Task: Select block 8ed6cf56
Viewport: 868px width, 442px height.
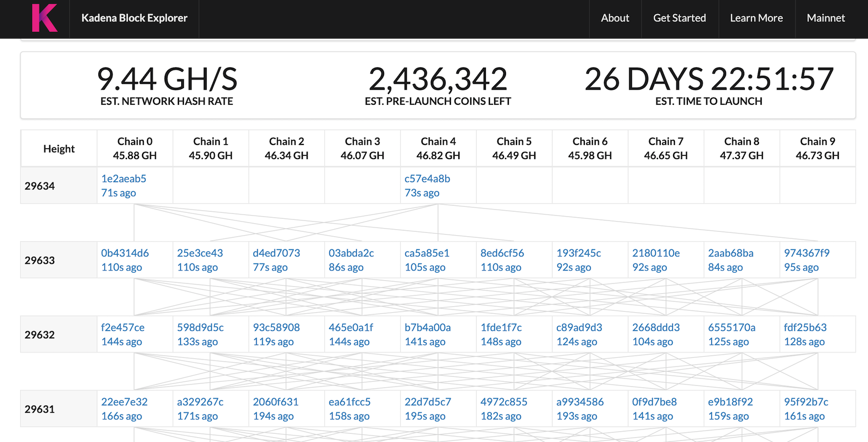Action: point(502,253)
